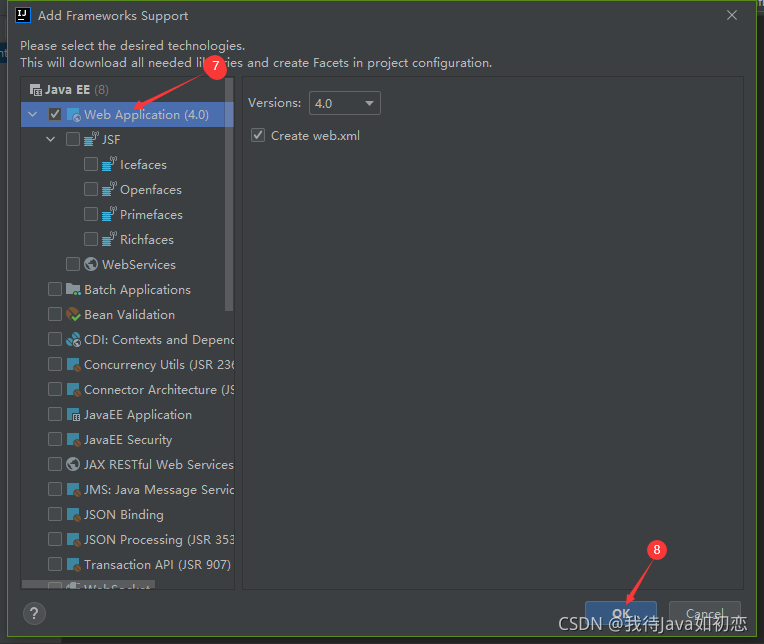This screenshot has height=644, width=764.
Task: Toggle the Create web.xml checkbox
Action: (x=258, y=135)
